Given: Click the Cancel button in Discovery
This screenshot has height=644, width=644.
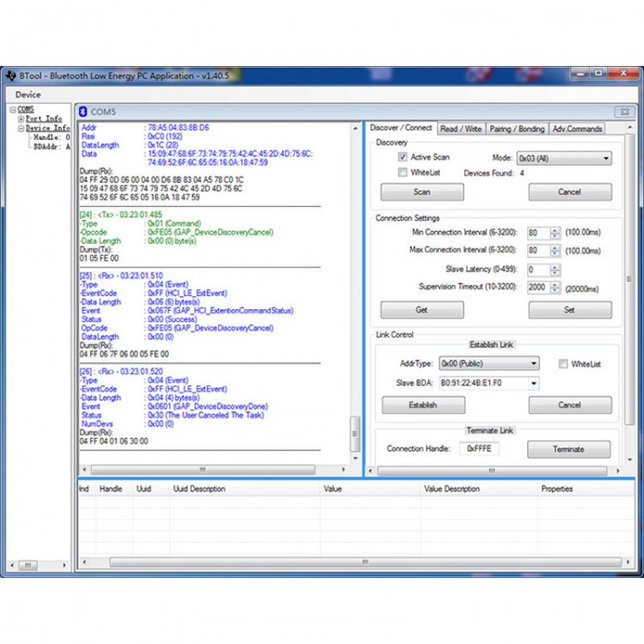Looking at the screenshot, I should coord(569,191).
